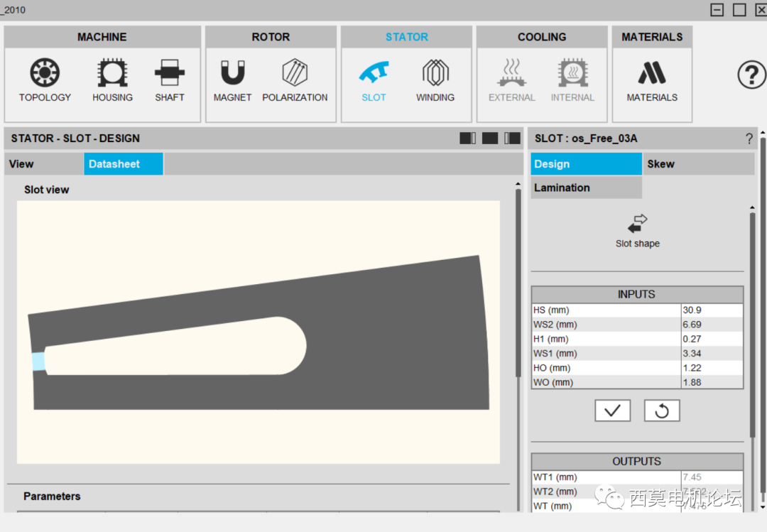Viewport: 767px width, 532px height.
Task: Select the Design tab
Action: (x=586, y=164)
